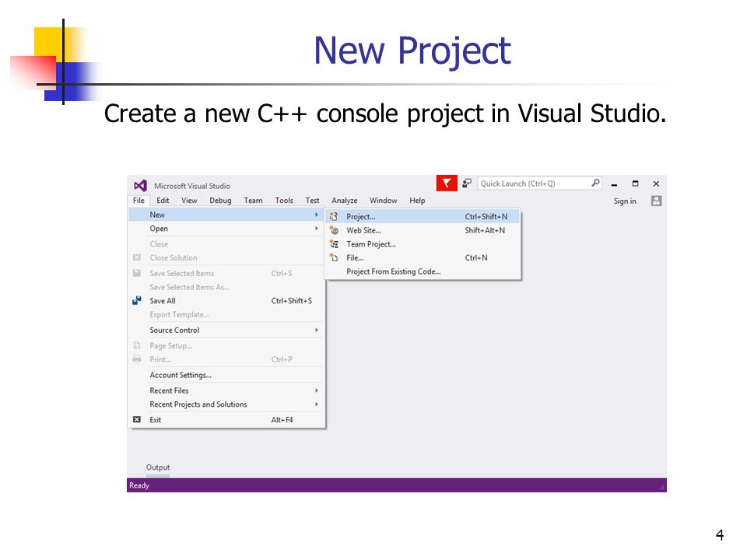Open the red notifications flag icon
747x560 pixels.
(447, 184)
